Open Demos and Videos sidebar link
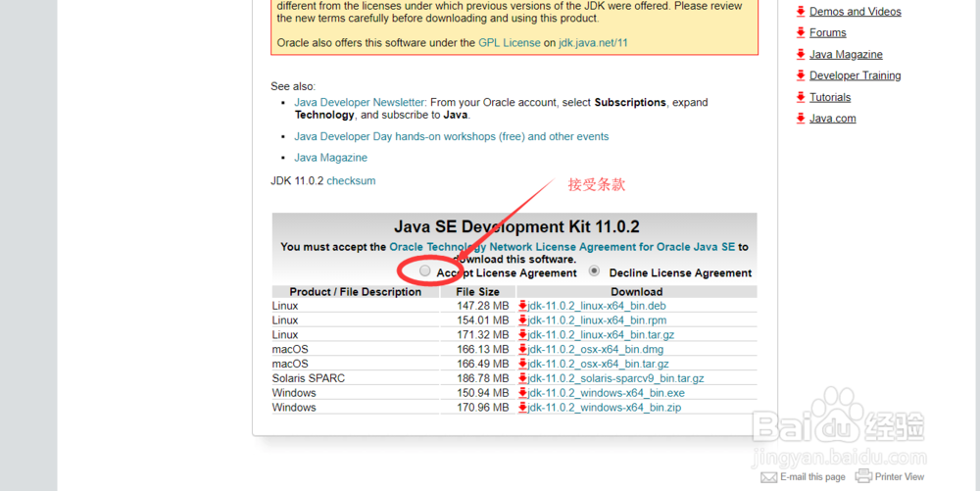The image size is (980, 491). click(x=855, y=11)
